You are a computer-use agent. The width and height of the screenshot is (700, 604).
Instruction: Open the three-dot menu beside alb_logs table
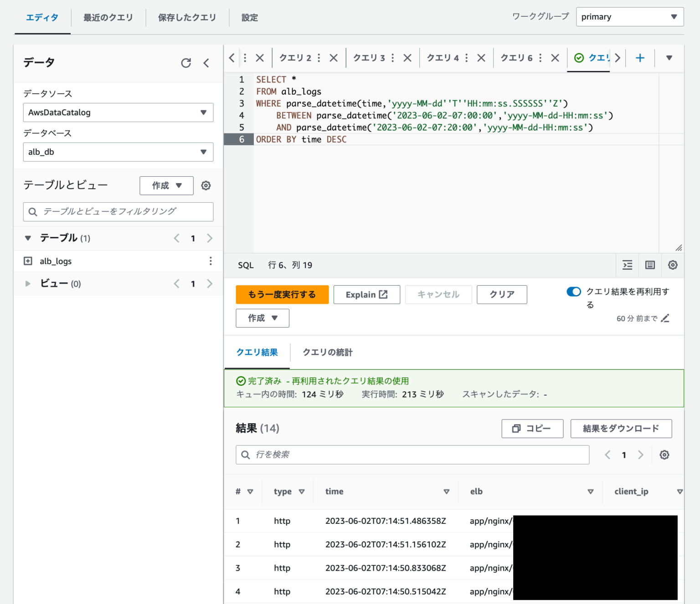(x=211, y=261)
